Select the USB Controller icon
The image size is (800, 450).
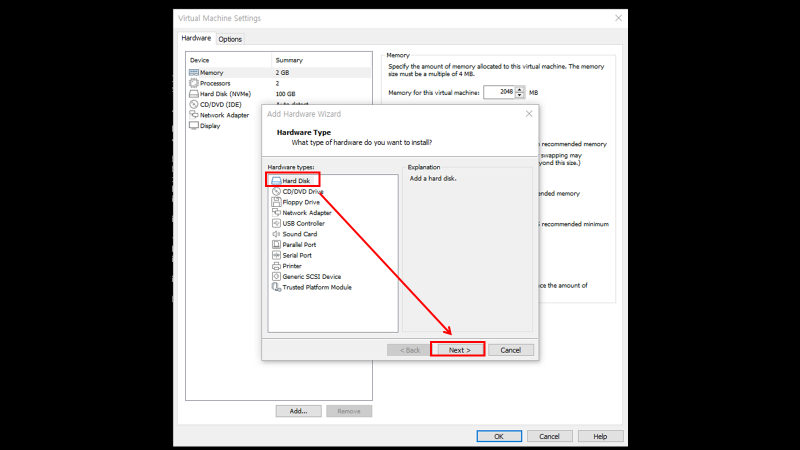tap(276, 223)
